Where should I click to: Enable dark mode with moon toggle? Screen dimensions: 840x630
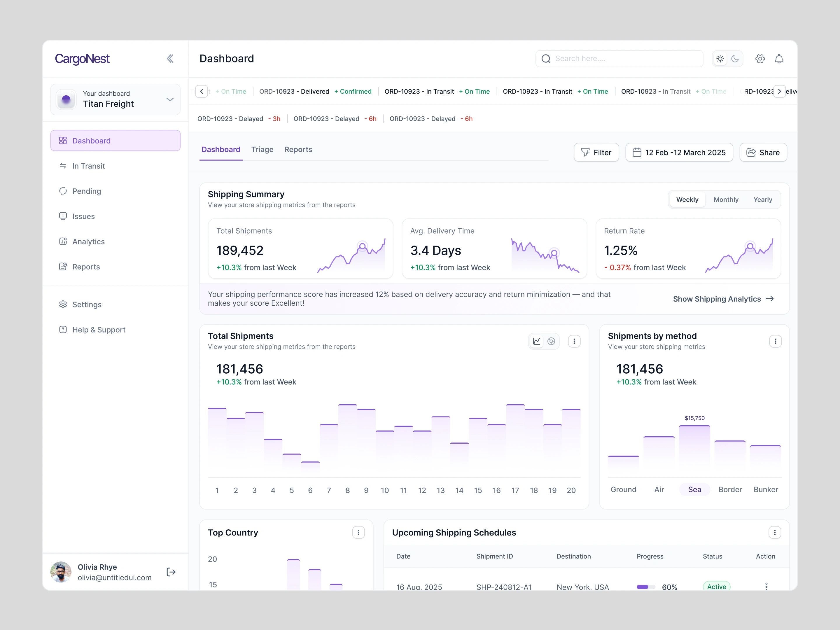pos(735,59)
